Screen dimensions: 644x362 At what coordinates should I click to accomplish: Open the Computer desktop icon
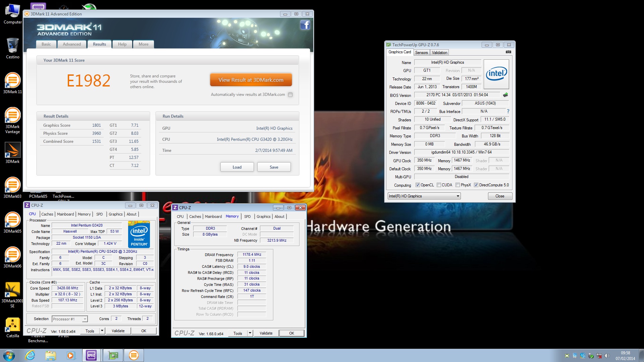tap(13, 14)
